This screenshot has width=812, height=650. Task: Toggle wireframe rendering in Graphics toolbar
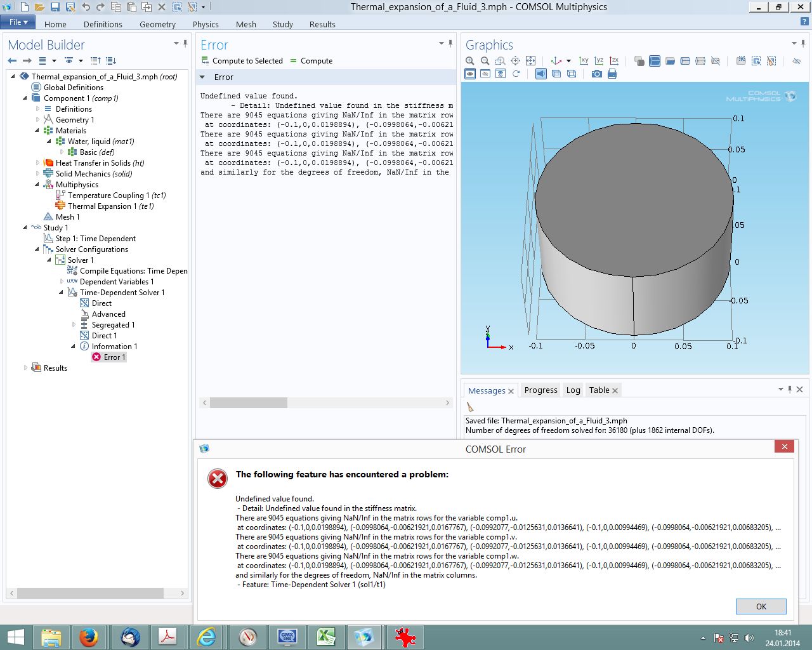[572, 74]
